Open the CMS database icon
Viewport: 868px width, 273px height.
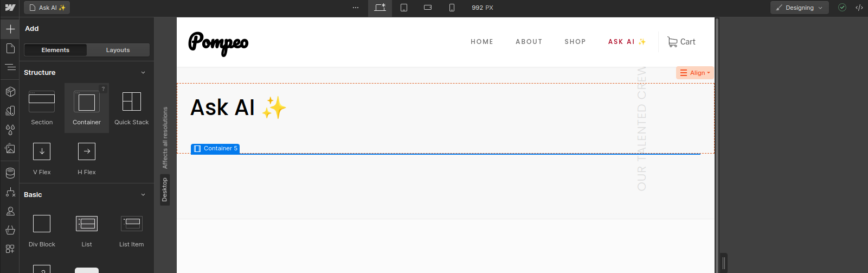[10, 173]
